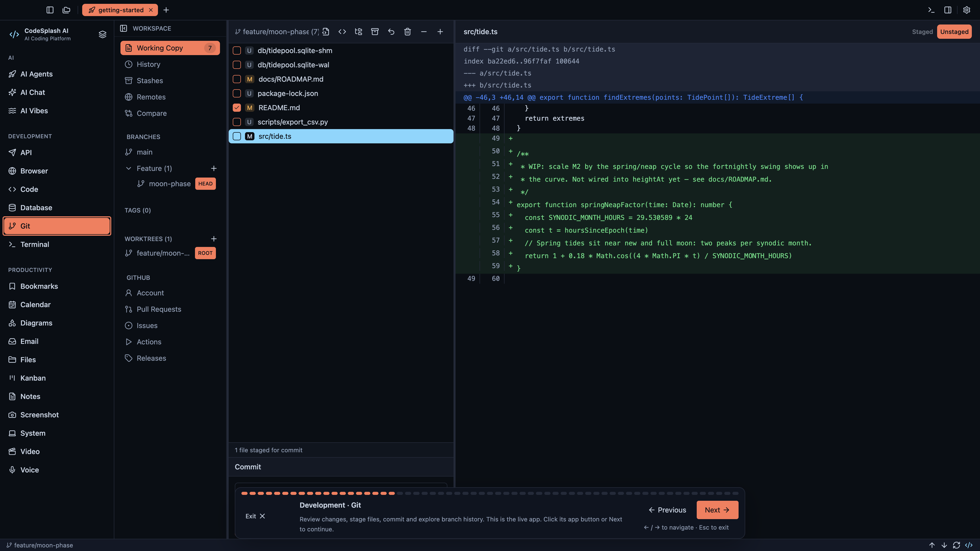This screenshot has width=980, height=551.
Task: Add a new worktree with plus icon
Action: [x=214, y=239]
